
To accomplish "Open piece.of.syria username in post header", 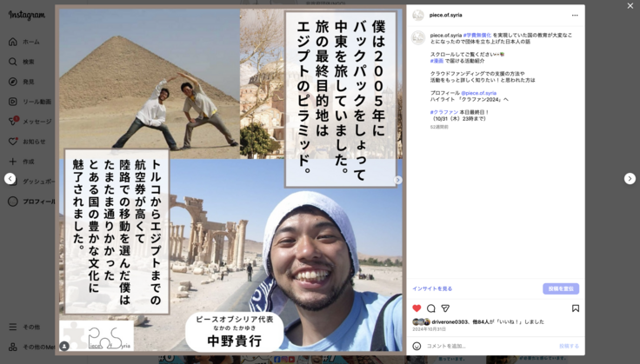I will pos(446,15).
